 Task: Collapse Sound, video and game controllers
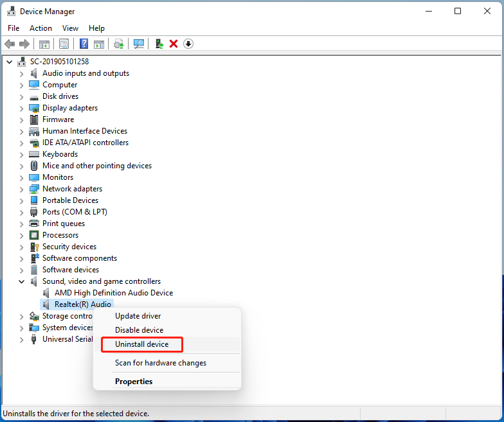(x=22, y=281)
